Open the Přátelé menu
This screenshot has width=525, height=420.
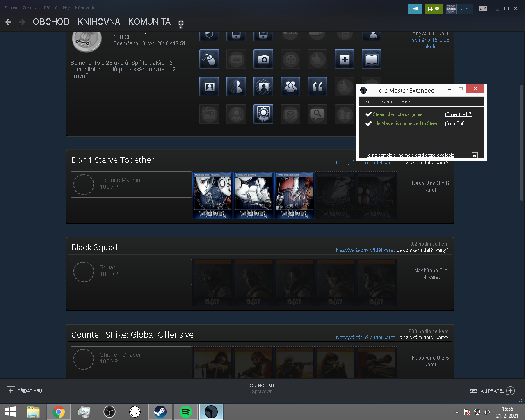point(51,8)
